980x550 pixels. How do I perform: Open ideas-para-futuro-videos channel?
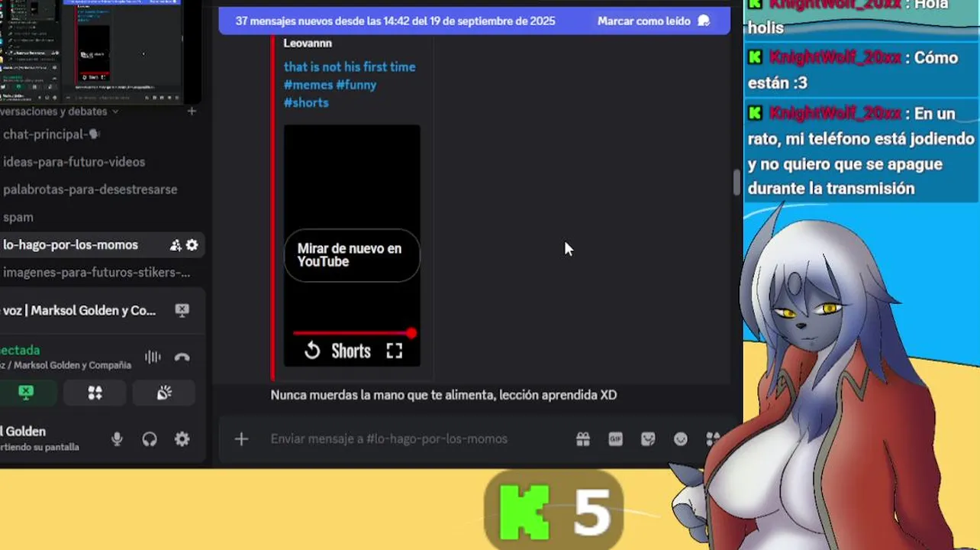click(x=74, y=162)
